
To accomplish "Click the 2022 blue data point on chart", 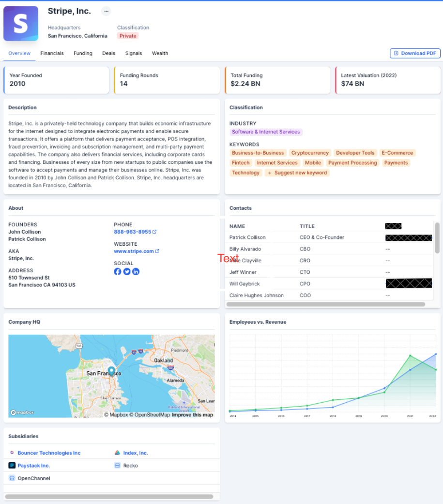I will 436,354.
